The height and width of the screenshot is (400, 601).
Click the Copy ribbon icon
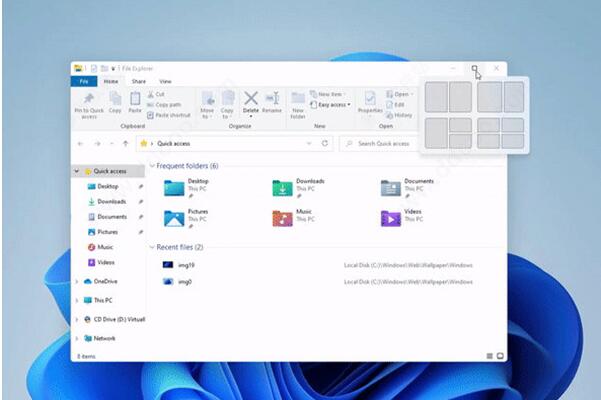[x=115, y=98]
